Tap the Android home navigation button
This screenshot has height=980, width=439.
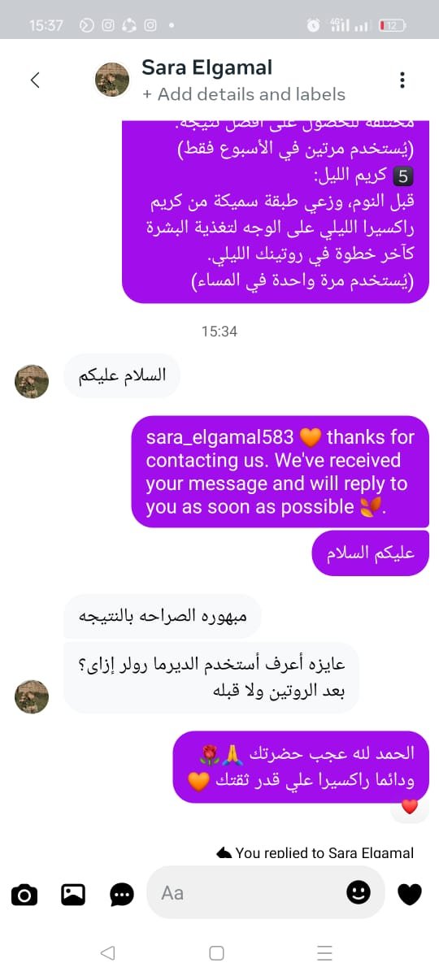[x=216, y=953]
